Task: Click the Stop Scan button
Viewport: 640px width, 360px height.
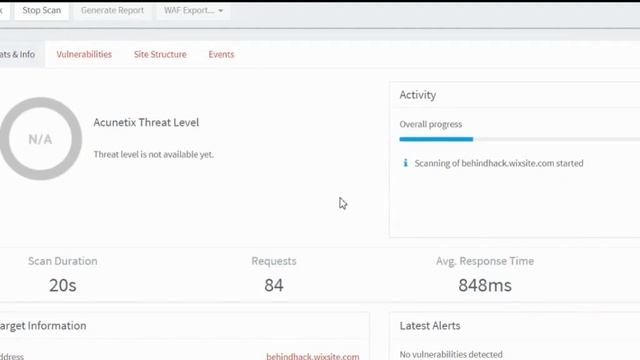Action: pos(42,11)
